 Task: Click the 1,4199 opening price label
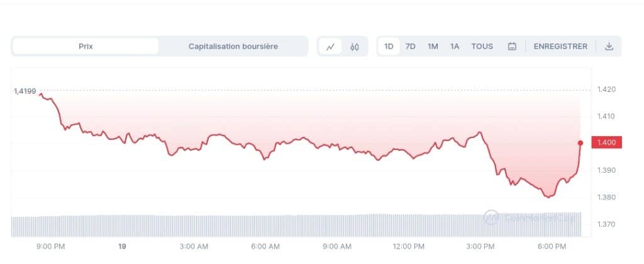25,91
